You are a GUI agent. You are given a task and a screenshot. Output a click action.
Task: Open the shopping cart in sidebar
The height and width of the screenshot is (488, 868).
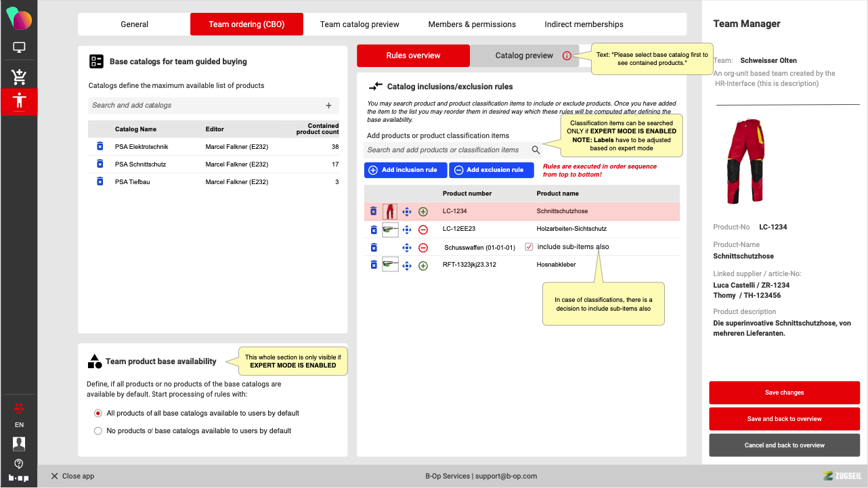tap(19, 75)
